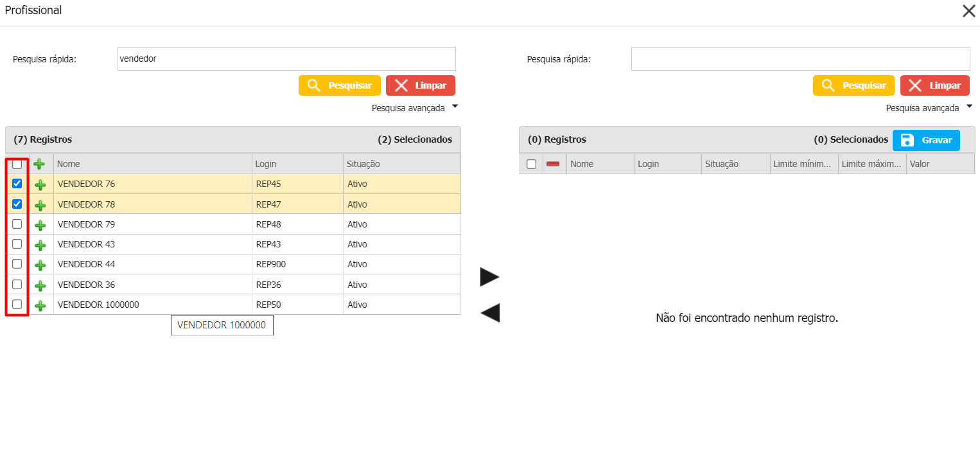Click green plus icon for VENDEDOR 79
The height and width of the screenshot is (471, 980).
(40, 225)
